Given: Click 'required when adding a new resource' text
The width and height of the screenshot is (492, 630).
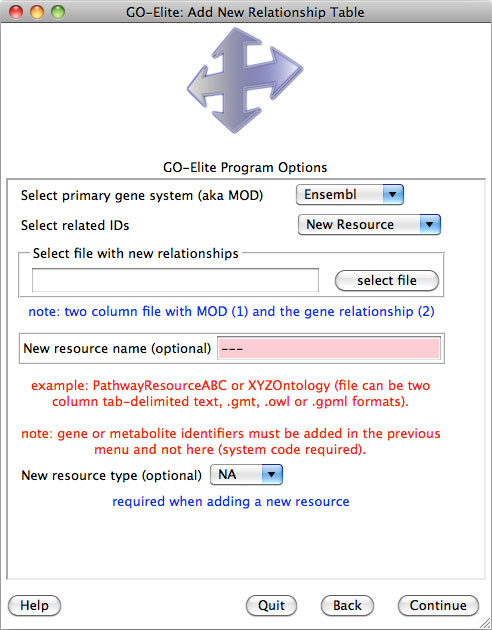Looking at the screenshot, I should coord(231,501).
